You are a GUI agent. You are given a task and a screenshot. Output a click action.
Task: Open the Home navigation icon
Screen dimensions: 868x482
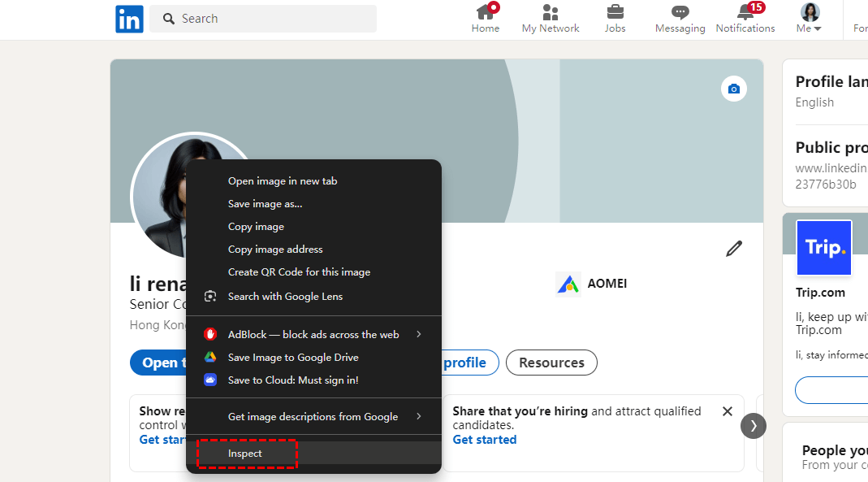486,12
